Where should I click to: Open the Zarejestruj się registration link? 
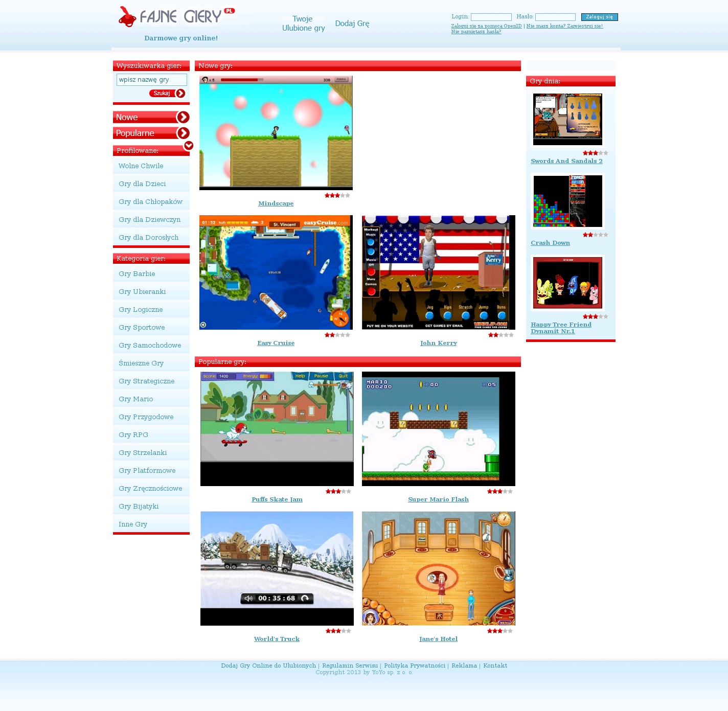coord(564,26)
